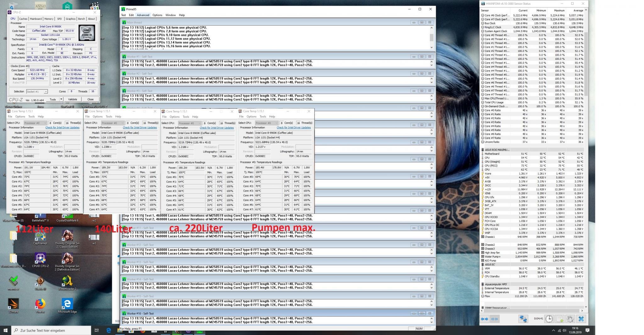Open Edge from the taskbar
The image size is (644, 335).
pyautogui.click(x=109, y=330)
